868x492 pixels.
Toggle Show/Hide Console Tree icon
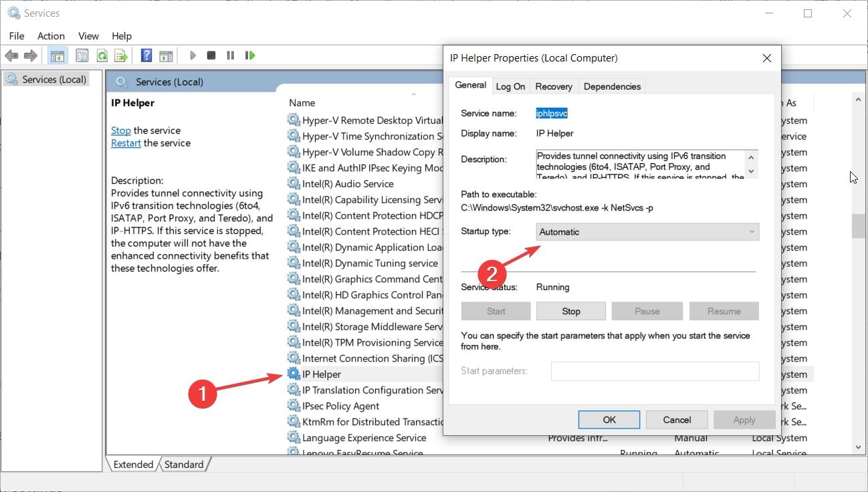(x=57, y=55)
